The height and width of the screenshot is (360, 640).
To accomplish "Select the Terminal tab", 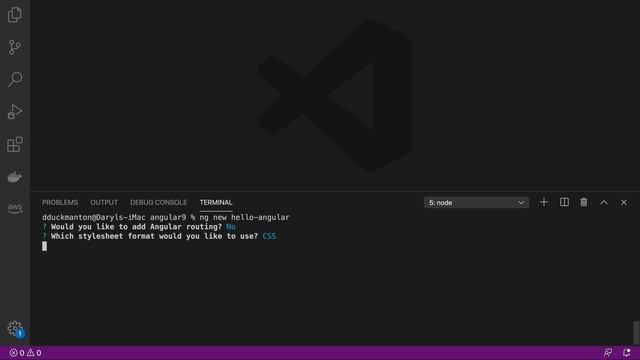I will pos(216,202).
